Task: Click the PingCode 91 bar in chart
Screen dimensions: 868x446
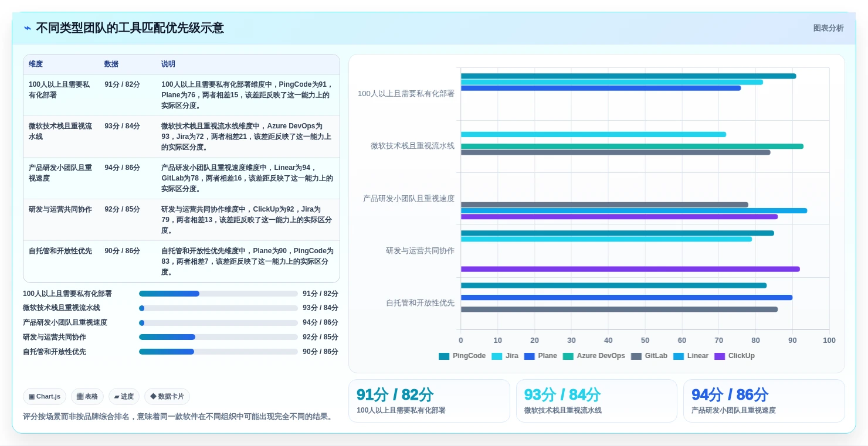Action: pyautogui.click(x=628, y=76)
